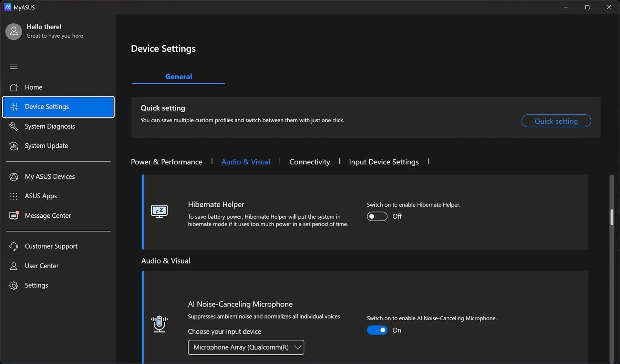Screen dimensions: 620x364
Task: Click the Hibernate Helper monitor icon
Action: [x=159, y=212]
